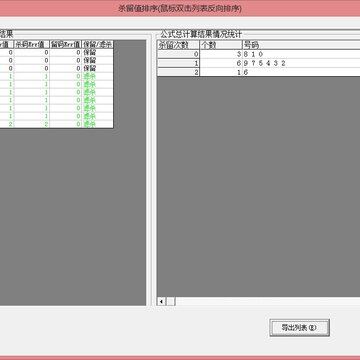Click the horizontal scrollbar thumb beside the left arrow
The height and width of the screenshot is (360, 360).
click(x=171, y=302)
